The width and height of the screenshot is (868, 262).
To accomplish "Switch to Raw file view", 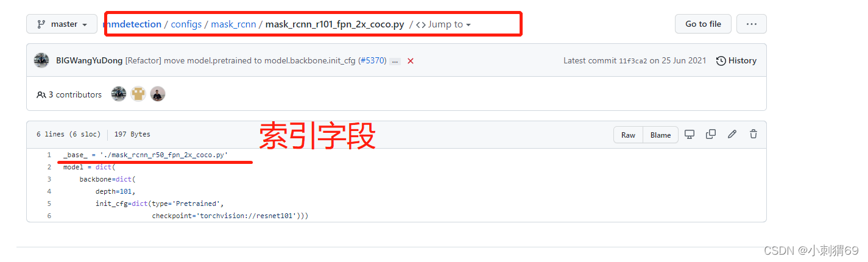I will point(628,135).
